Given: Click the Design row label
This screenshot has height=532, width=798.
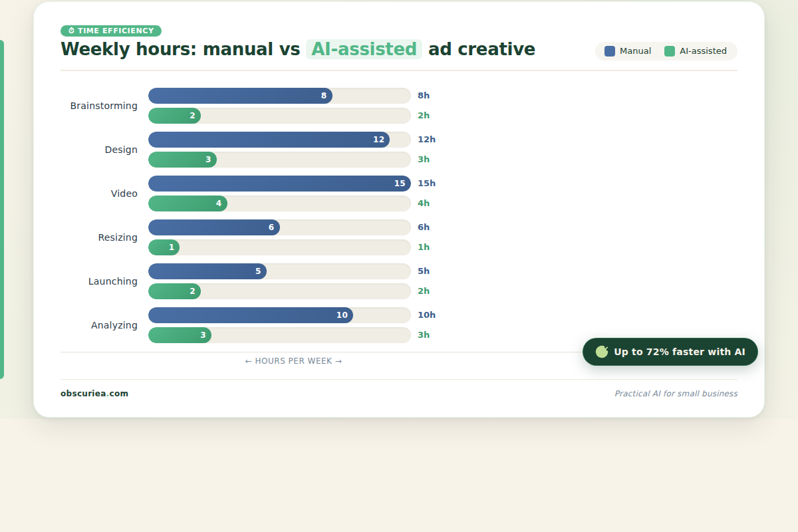Looking at the screenshot, I should pos(121,150).
